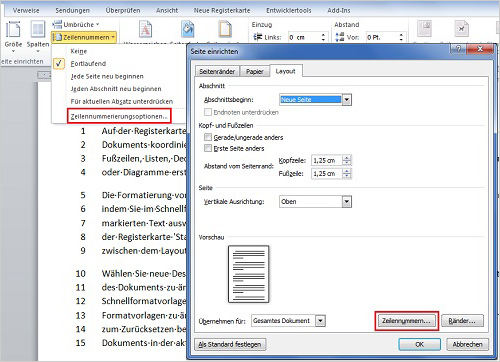
Task: Click the Seitenfarbe page color icon
Action: 188,29
